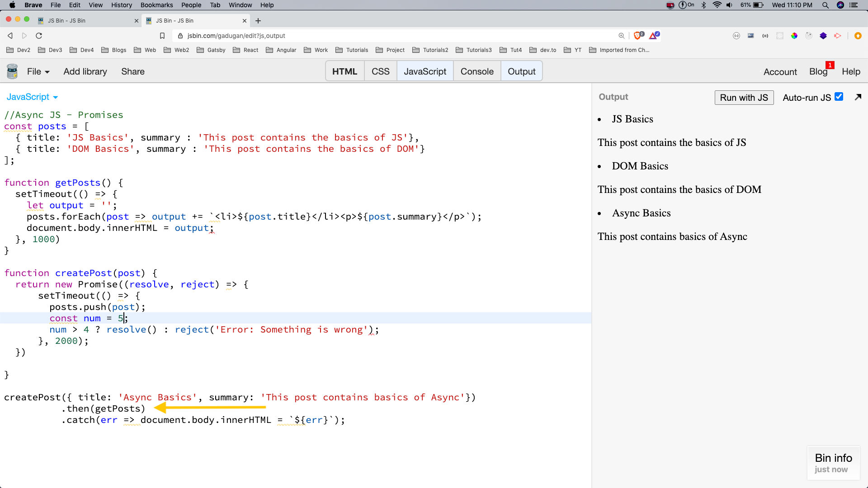This screenshot has width=868, height=488.
Task: Open the Brave application menu
Action: [33, 5]
